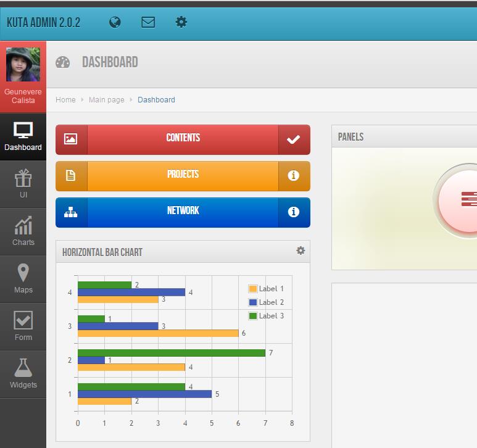The width and height of the screenshot is (477, 448).
Task: Open the mail envelope icon
Action: click(x=148, y=22)
